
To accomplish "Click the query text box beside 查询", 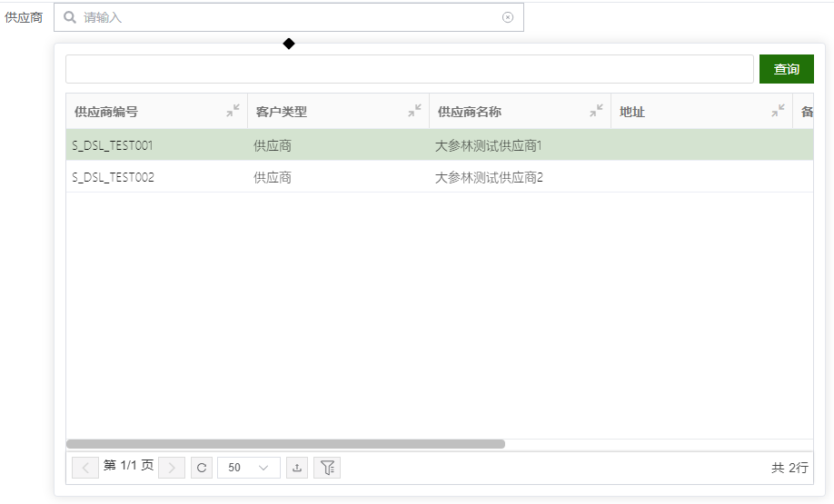I will (x=410, y=69).
